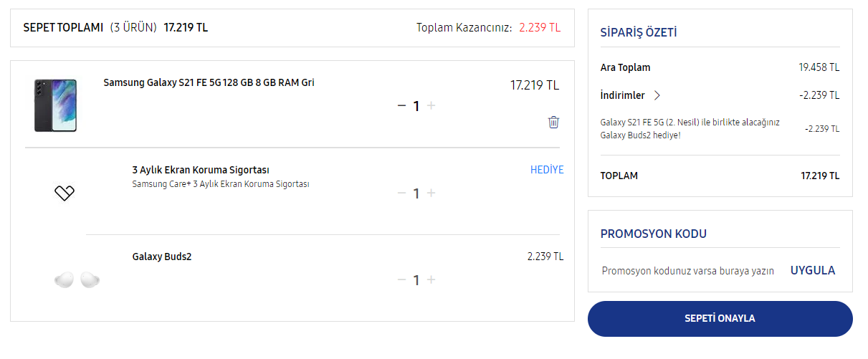Click the HEDİYE gift label
The height and width of the screenshot is (359, 868).
547,170
